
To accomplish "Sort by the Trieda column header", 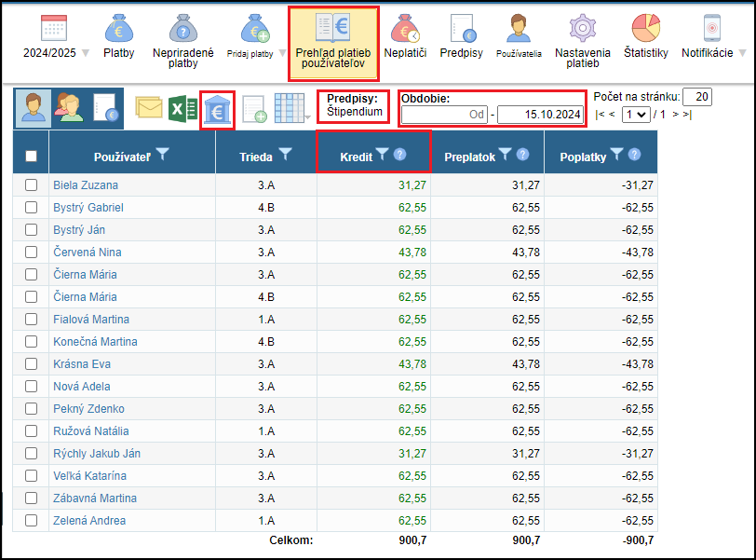I will (x=256, y=157).
